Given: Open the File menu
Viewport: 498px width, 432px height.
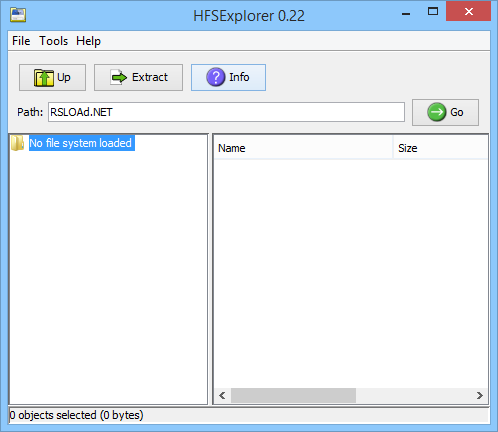Looking at the screenshot, I should [x=21, y=41].
